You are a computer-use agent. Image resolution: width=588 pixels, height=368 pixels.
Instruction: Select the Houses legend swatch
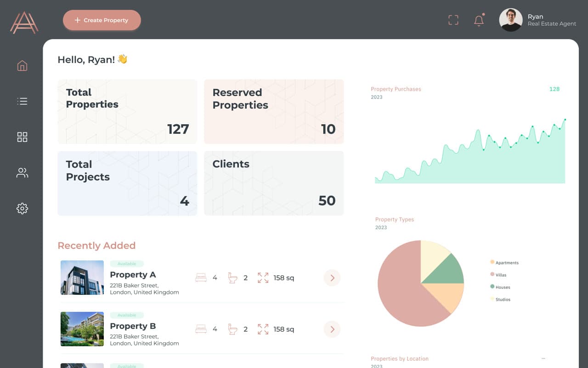[492, 287]
